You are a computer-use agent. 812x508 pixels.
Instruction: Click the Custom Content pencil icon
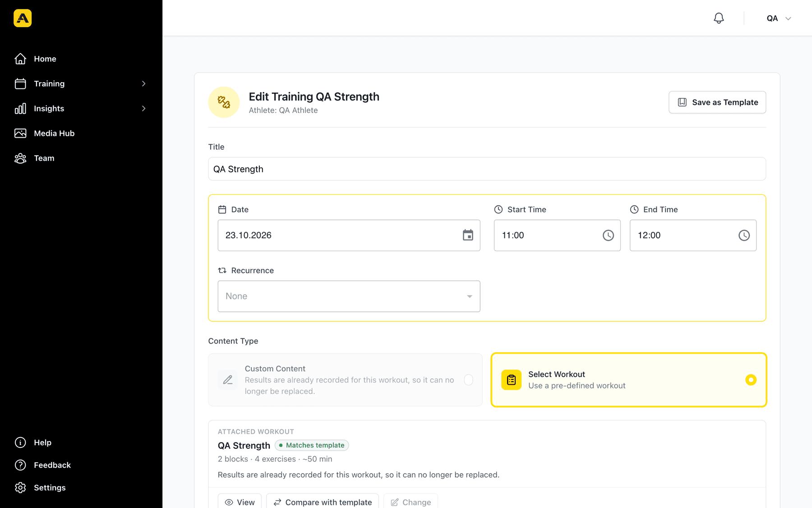228,380
